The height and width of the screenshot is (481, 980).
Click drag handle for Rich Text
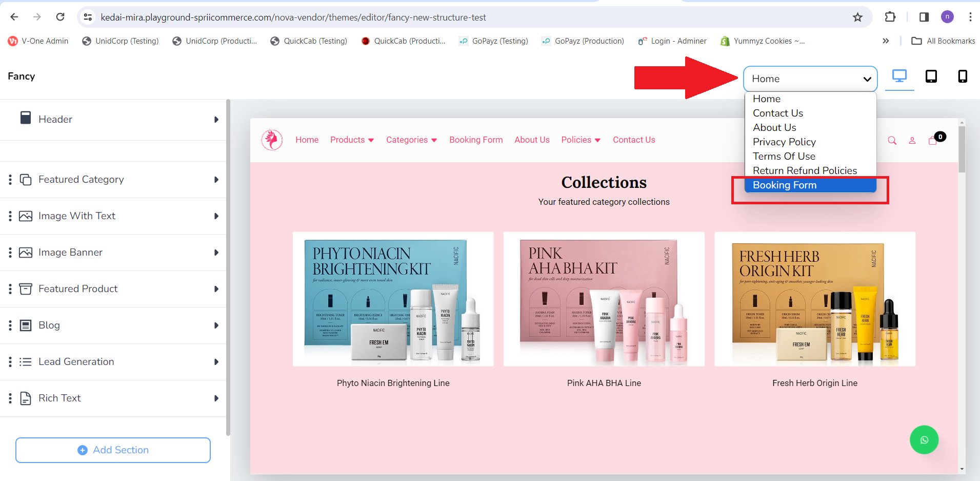[x=10, y=398]
